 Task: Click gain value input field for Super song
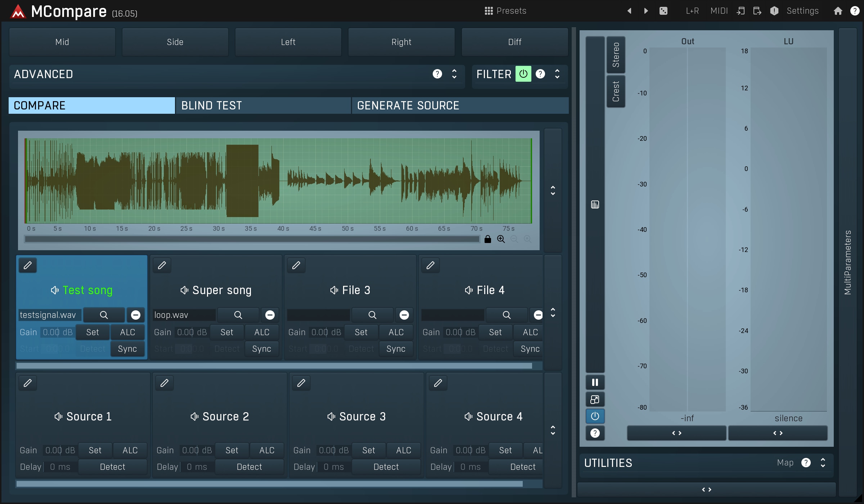(x=193, y=332)
